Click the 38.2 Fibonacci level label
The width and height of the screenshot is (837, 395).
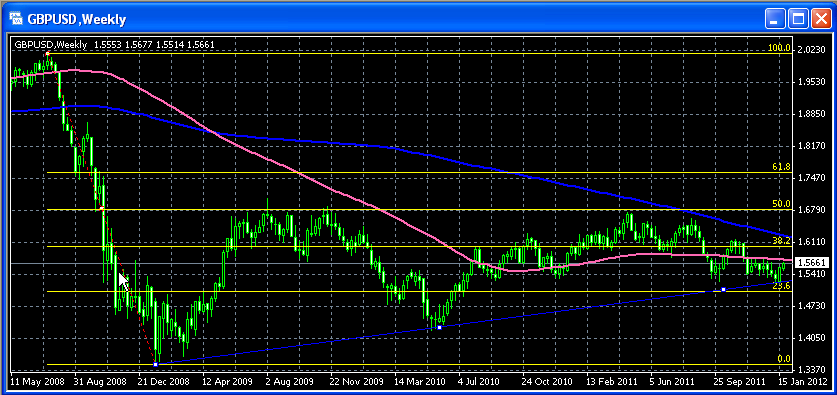781,241
